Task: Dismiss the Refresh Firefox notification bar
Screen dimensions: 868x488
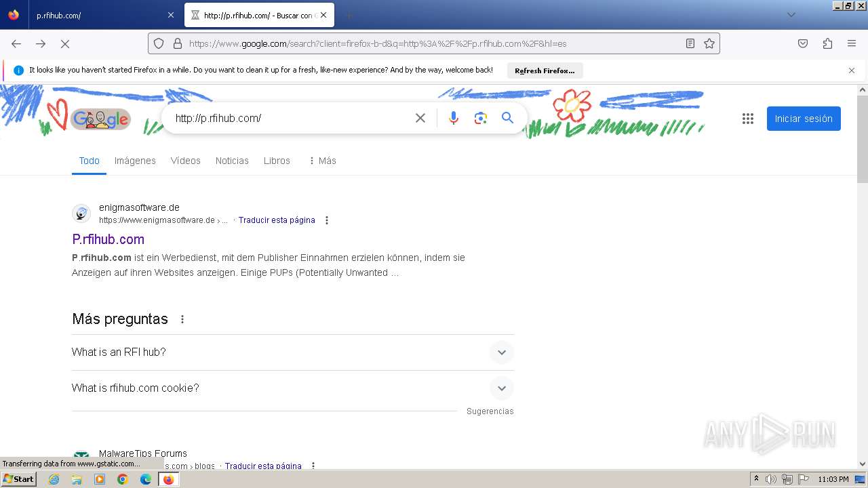Action: (x=852, y=70)
